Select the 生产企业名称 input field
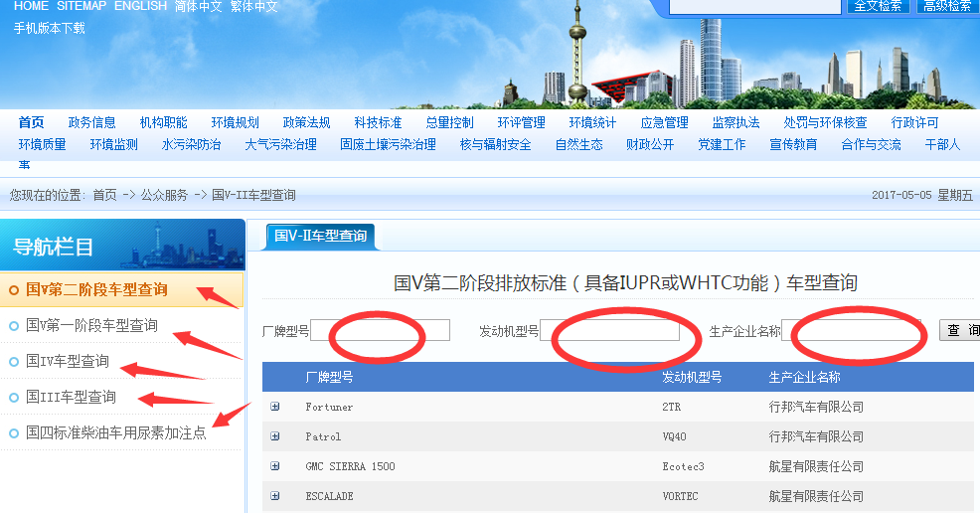 tap(851, 330)
